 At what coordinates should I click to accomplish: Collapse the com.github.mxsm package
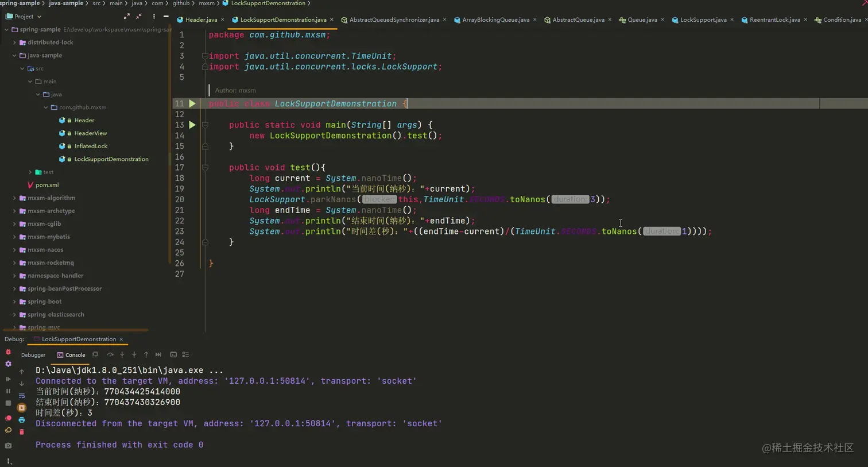[x=46, y=107]
